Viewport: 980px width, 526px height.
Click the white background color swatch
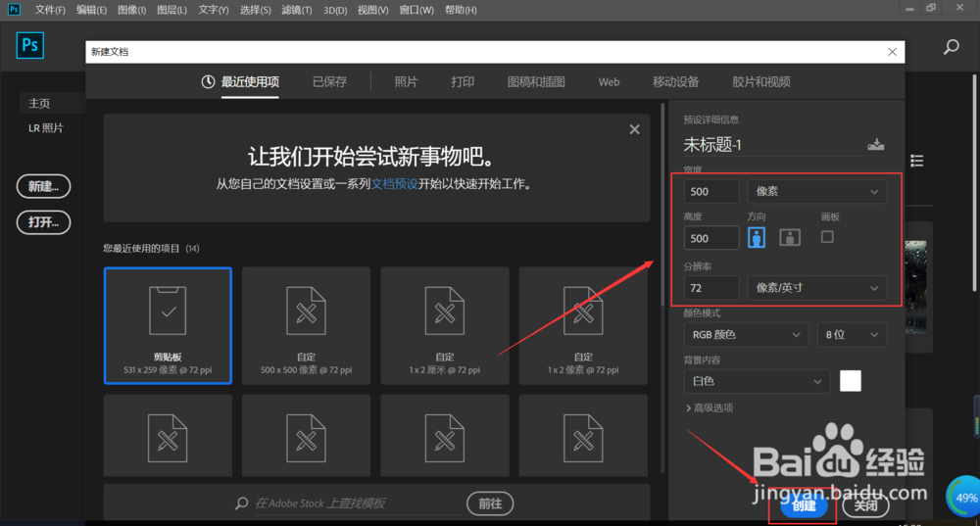(851, 381)
